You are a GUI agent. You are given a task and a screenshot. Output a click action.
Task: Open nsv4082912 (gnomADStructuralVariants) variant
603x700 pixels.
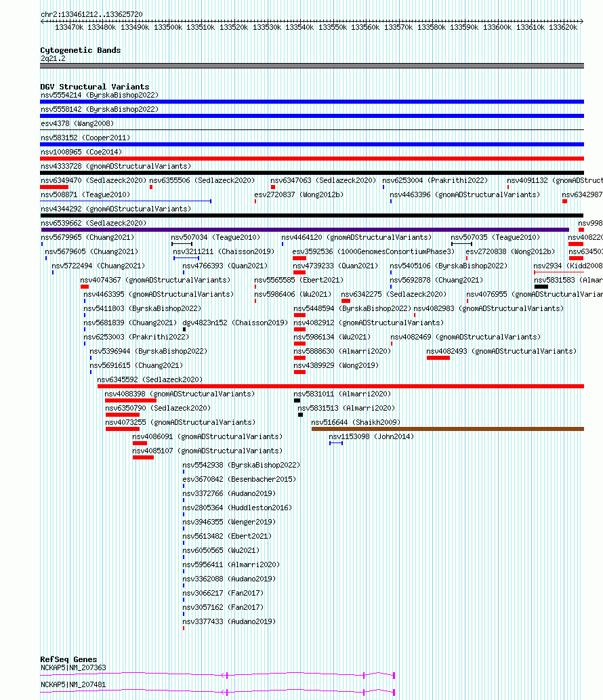pos(369,323)
